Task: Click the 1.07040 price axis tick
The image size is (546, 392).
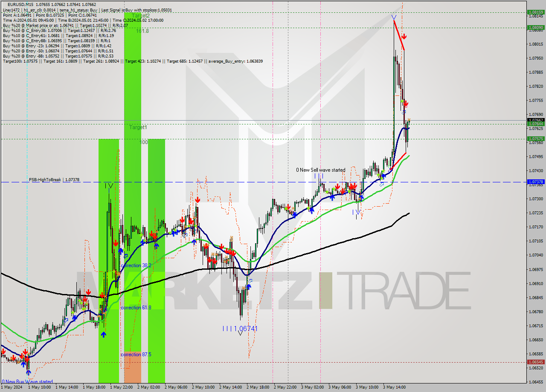Action: [x=535, y=255]
